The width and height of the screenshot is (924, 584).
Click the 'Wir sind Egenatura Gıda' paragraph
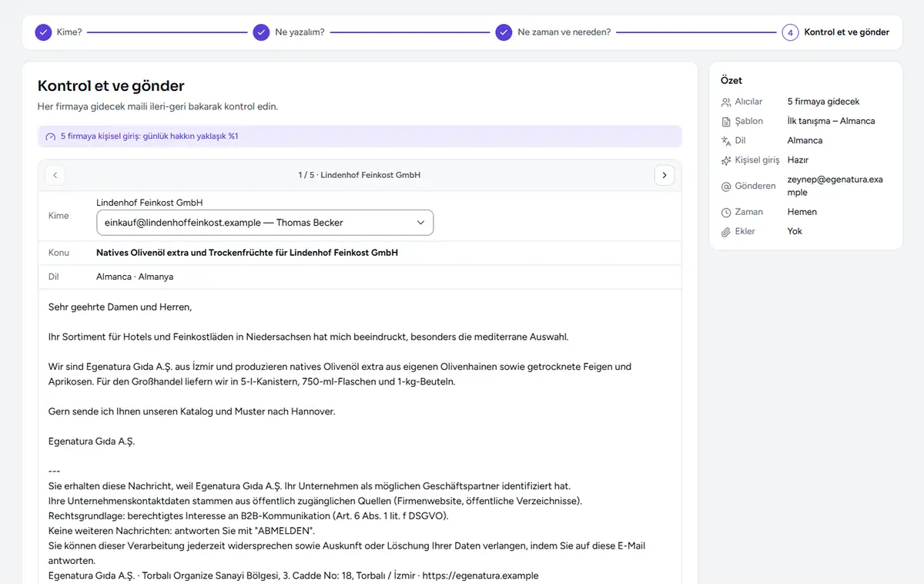pyautogui.click(x=340, y=374)
